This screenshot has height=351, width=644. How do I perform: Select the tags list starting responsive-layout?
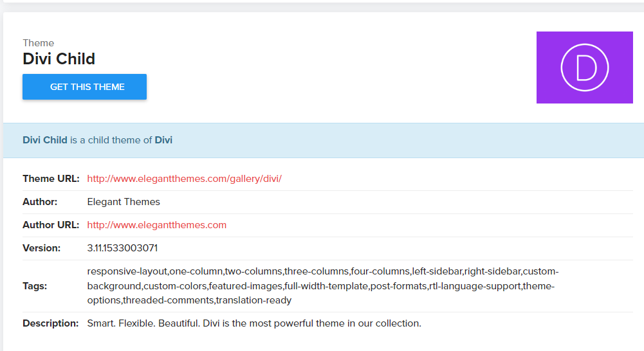coord(323,285)
